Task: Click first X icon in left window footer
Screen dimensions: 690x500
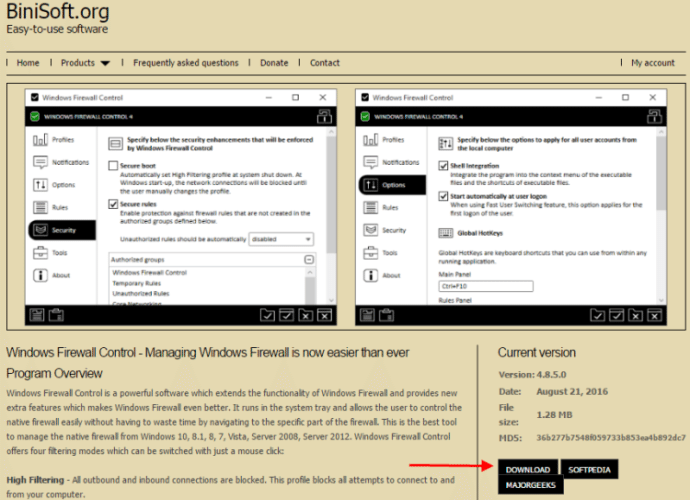Action: pos(305,315)
